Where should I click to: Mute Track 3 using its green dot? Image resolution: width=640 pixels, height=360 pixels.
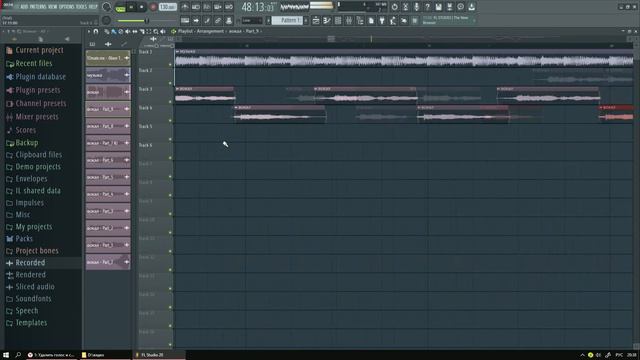click(170, 102)
